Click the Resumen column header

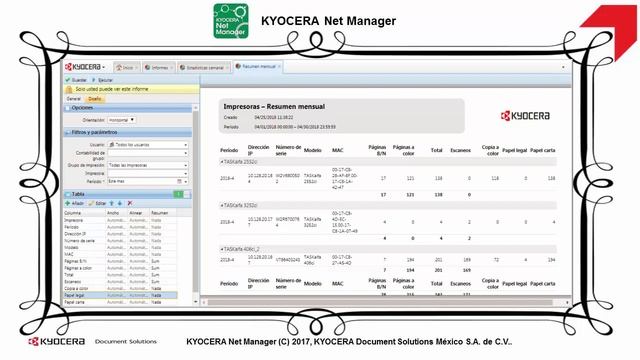click(x=163, y=213)
